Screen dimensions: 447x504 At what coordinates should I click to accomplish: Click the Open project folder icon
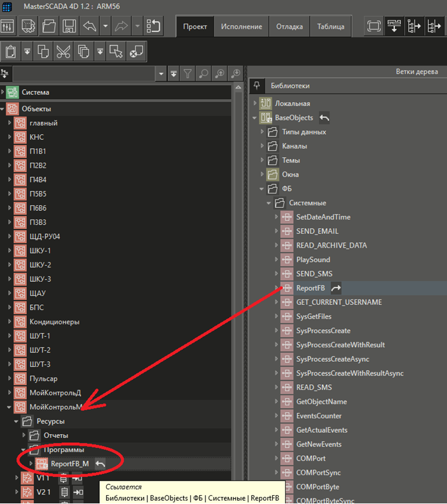(49, 27)
